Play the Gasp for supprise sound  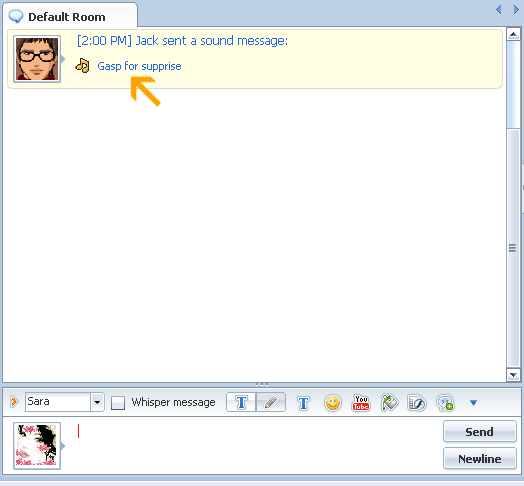[139, 66]
